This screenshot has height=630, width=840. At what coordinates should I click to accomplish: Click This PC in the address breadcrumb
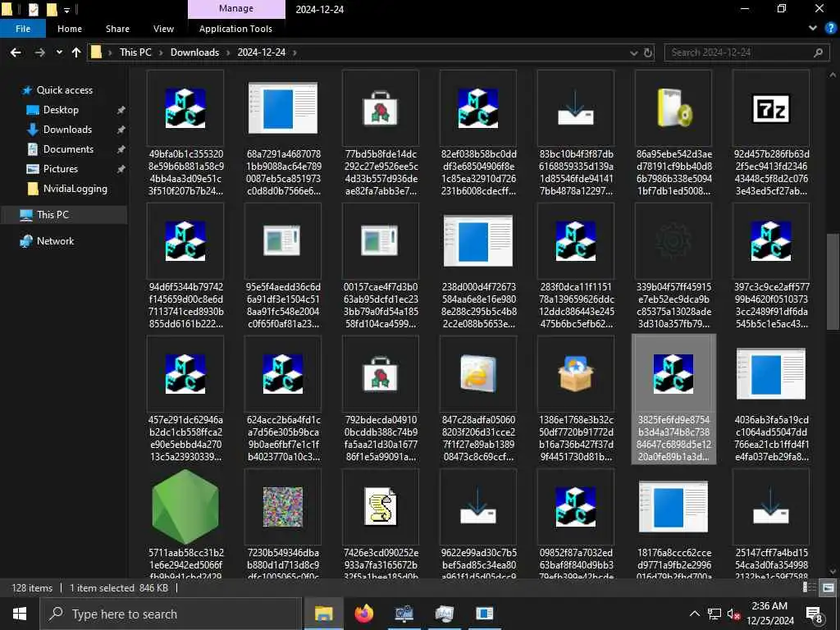coord(135,52)
